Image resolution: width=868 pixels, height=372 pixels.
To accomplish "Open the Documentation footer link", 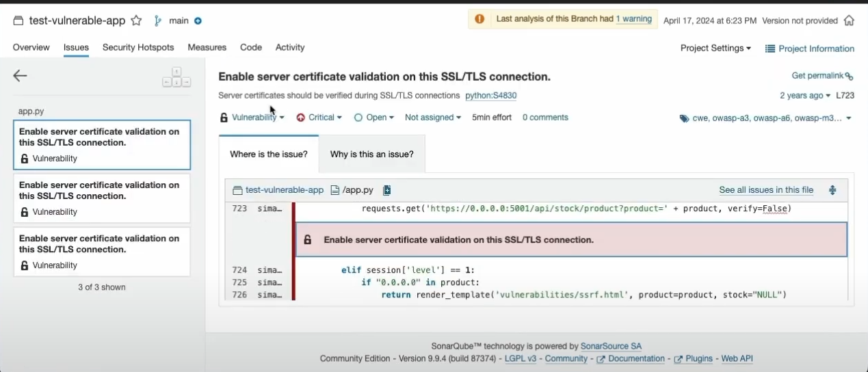I will pyautogui.click(x=631, y=358).
